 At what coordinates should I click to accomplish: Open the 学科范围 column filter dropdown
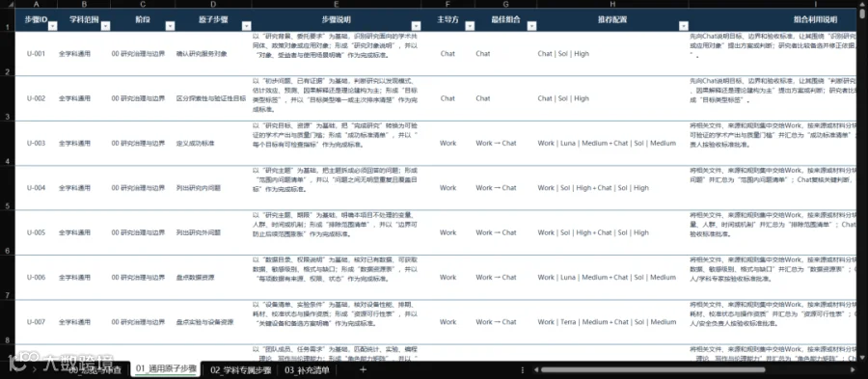(106, 26)
